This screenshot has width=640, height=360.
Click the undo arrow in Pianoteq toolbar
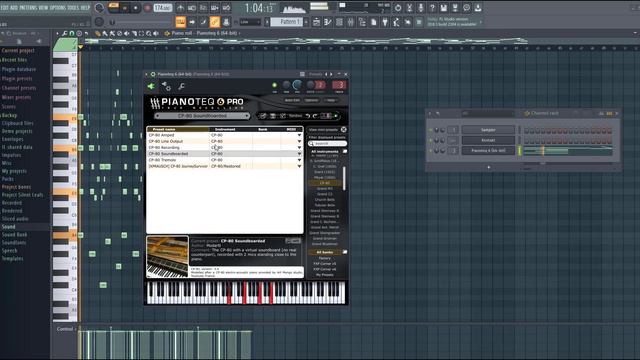click(x=308, y=116)
